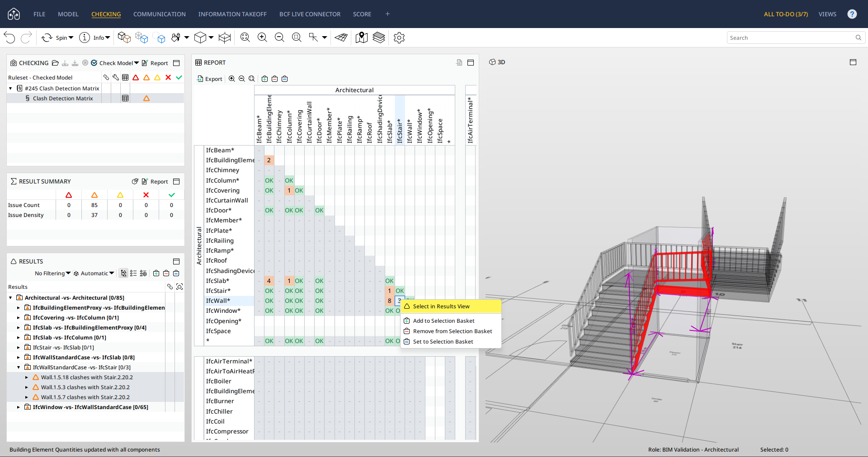868x457 pixels.
Task: Clear the Selection Basket with red minus icon
Action: click(x=166, y=273)
